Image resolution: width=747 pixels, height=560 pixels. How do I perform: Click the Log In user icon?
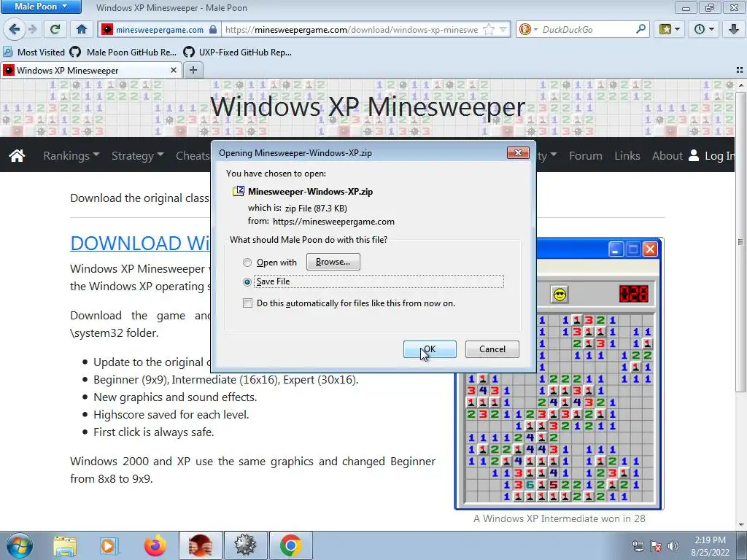tap(694, 155)
